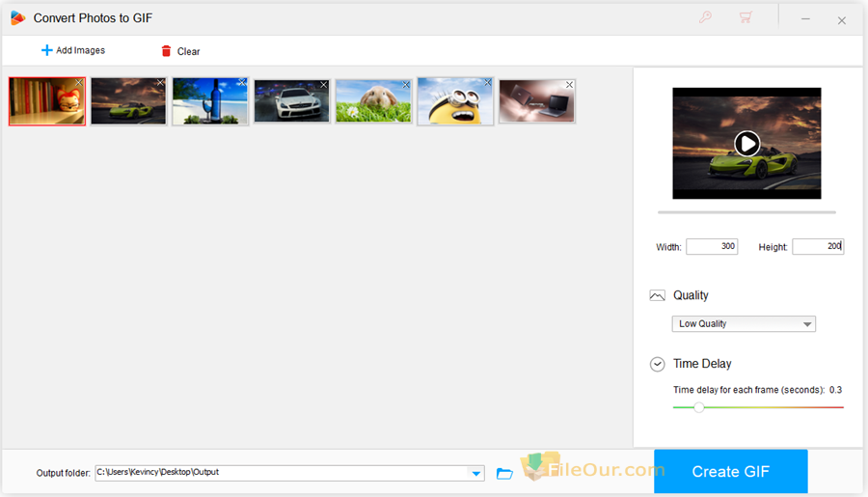The height and width of the screenshot is (497, 868).
Task: Click the registration key icon
Action: [x=705, y=17]
